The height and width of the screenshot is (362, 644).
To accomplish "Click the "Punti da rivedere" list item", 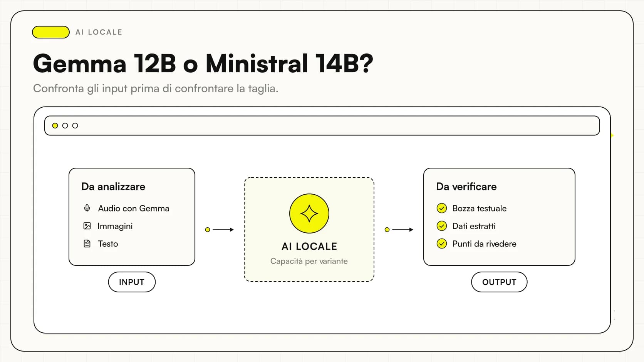I will pos(484,244).
